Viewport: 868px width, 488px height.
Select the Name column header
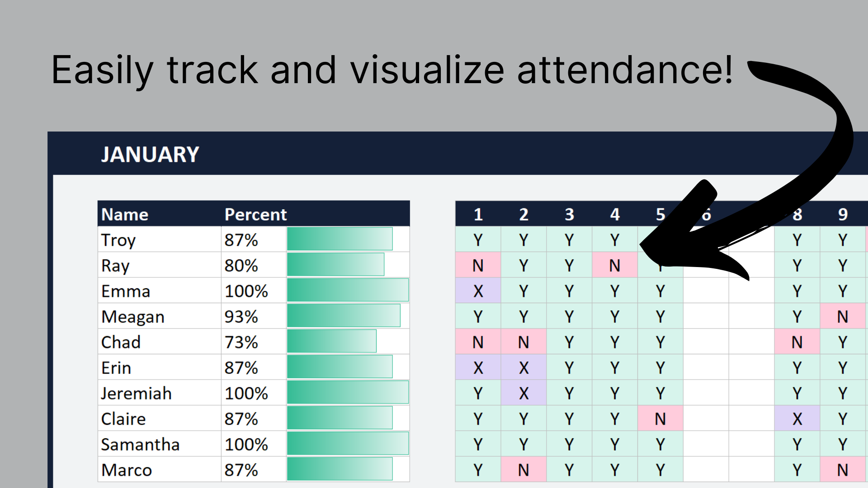tap(125, 214)
